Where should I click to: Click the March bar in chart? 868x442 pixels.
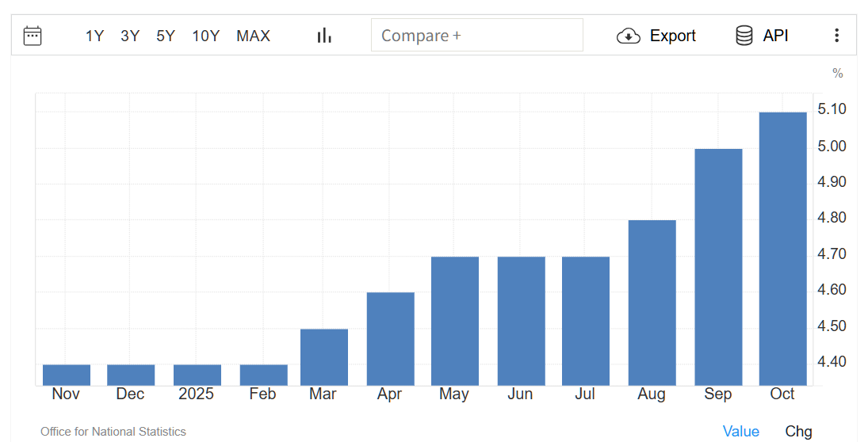tap(324, 357)
